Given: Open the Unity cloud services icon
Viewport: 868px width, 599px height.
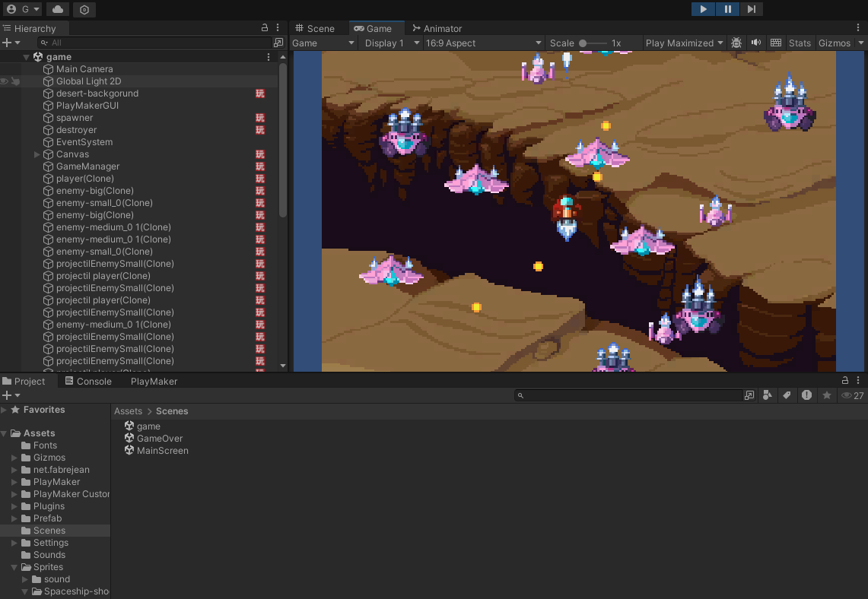Looking at the screenshot, I should [58, 9].
